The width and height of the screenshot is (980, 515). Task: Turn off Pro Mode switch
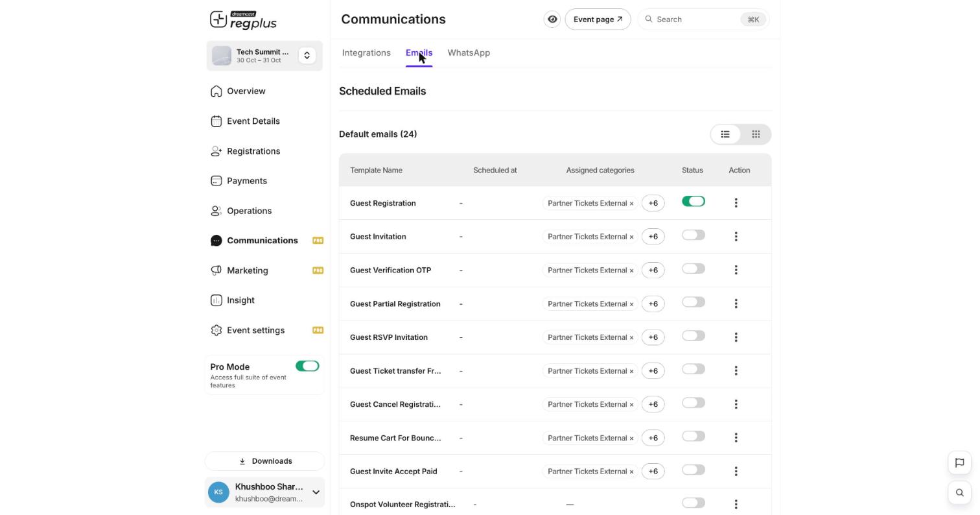click(x=307, y=366)
